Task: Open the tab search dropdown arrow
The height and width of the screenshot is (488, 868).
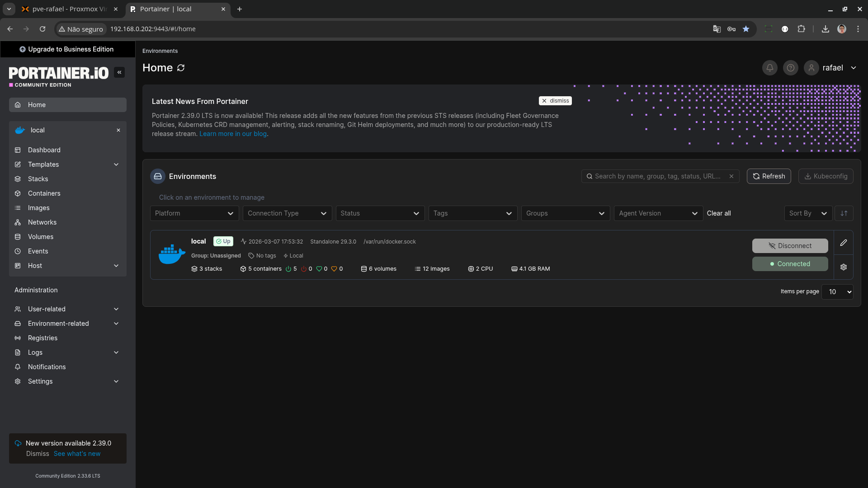Action: tap(9, 9)
